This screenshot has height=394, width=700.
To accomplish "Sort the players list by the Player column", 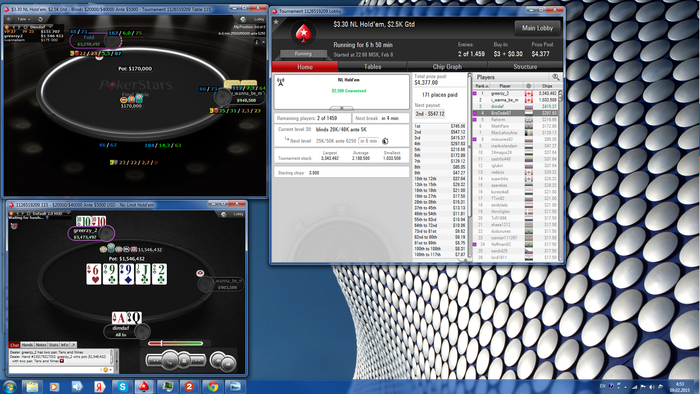I will [x=505, y=86].
